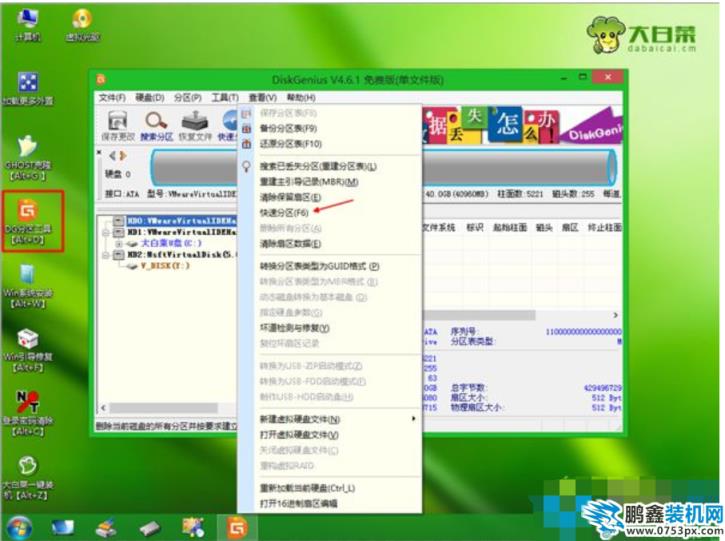Click the 搜索分区 magnifier toolbar icon

point(156,126)
